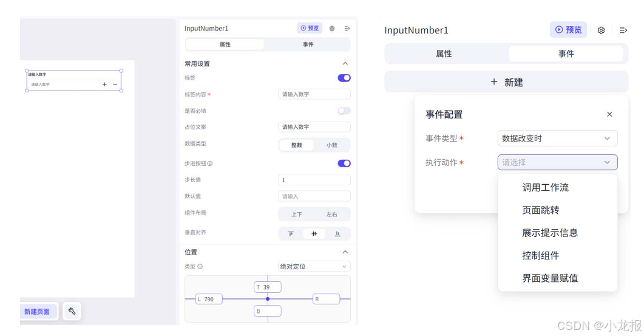Choose 左右 component layout
The height and width of the screenshot is (336, 644).
332,214
